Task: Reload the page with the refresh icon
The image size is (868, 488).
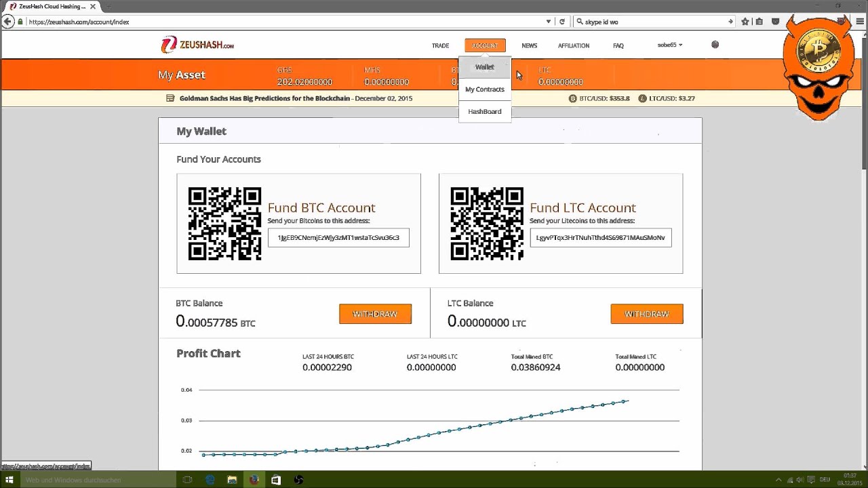Action: point(561,22)
